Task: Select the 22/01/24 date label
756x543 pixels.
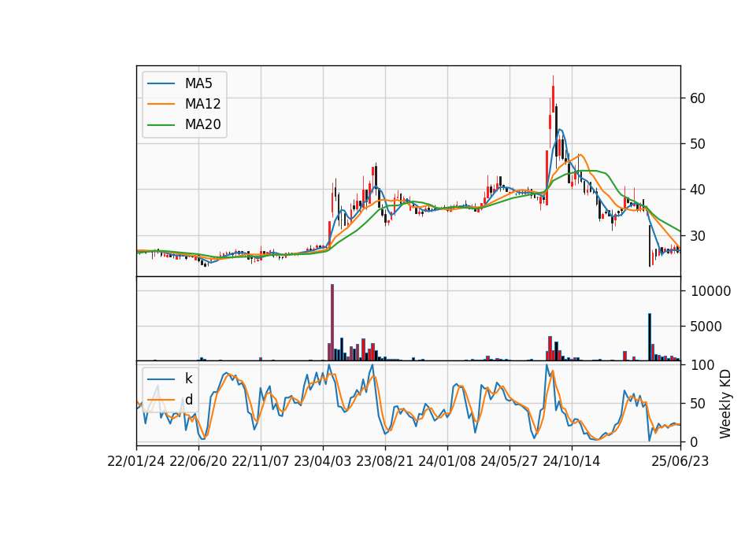Action: 136,461
